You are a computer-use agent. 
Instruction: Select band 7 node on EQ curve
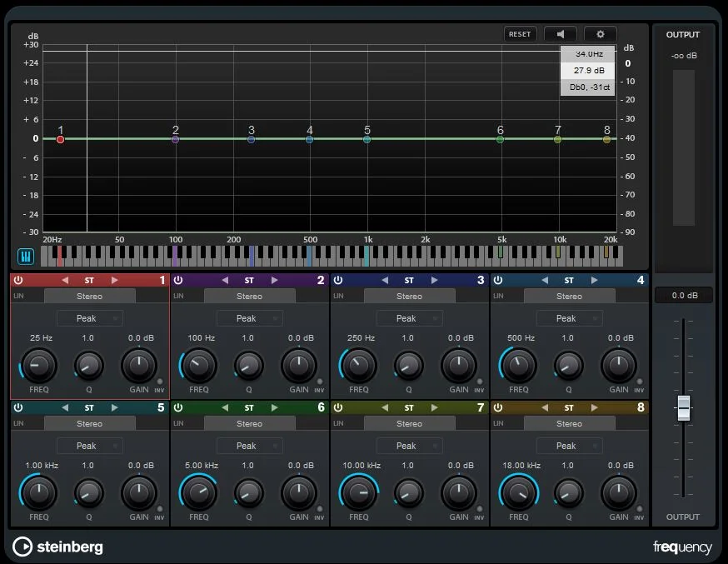[x=557, y=139]
